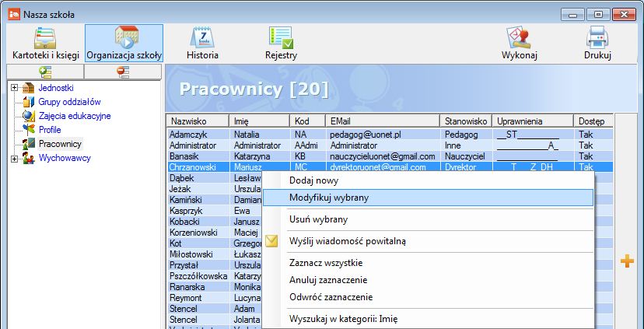644x329 pixels.
Task: Click the Zajęcia edukacyjne globe icon
Action: pos(28,116)
